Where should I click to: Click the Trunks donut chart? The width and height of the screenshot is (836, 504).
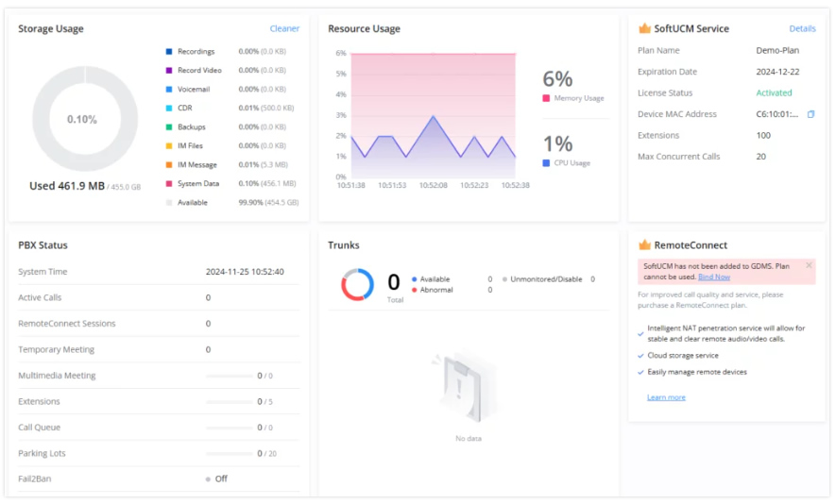coord(357,284)
